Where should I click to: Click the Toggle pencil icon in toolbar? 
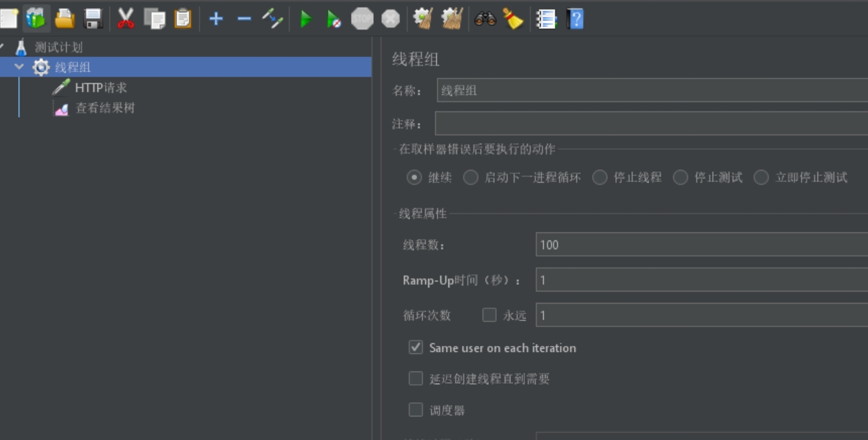point(272,19)
